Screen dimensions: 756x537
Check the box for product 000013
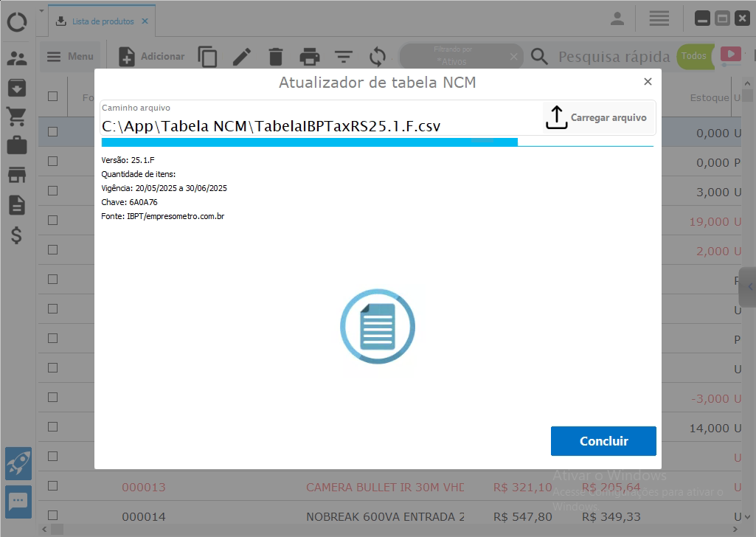tap(52, 486)
